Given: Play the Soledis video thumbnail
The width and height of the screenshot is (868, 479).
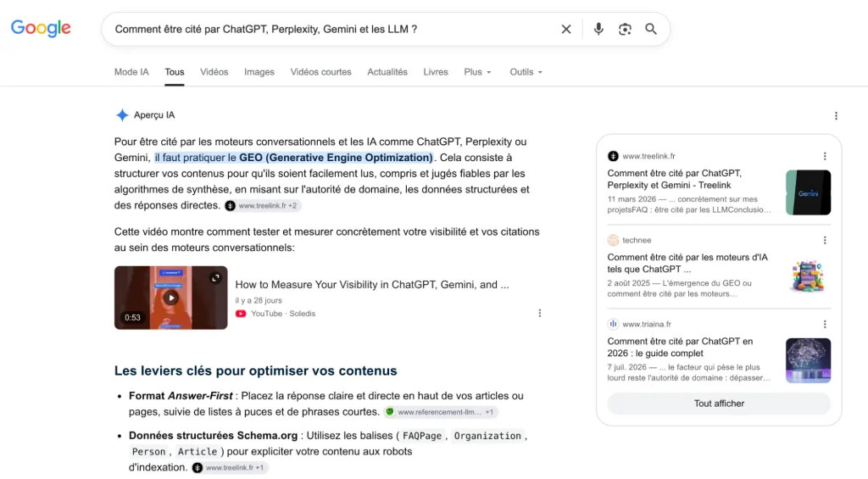Looking at the screenshot, I should point(171,298).
